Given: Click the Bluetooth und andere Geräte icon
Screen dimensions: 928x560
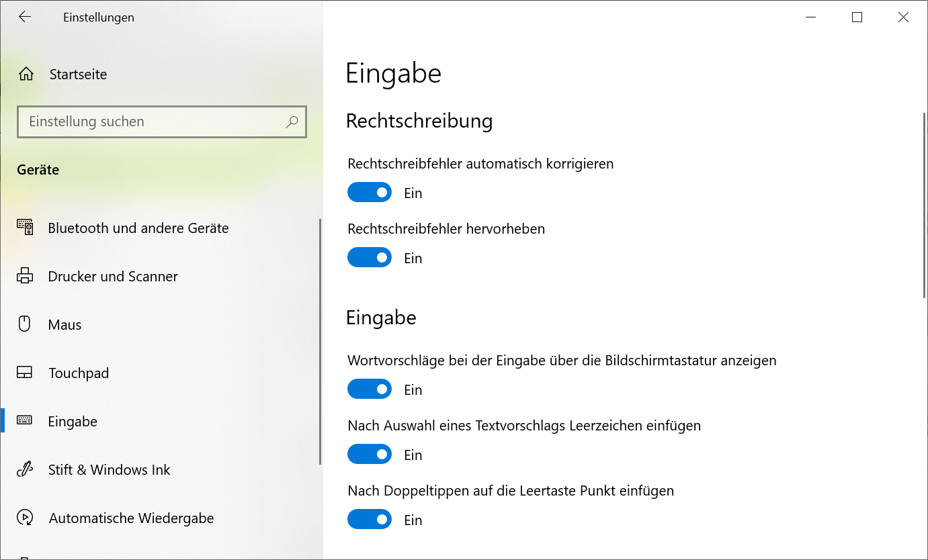Looking at the screenshot, I should click(x=25, y=228).
